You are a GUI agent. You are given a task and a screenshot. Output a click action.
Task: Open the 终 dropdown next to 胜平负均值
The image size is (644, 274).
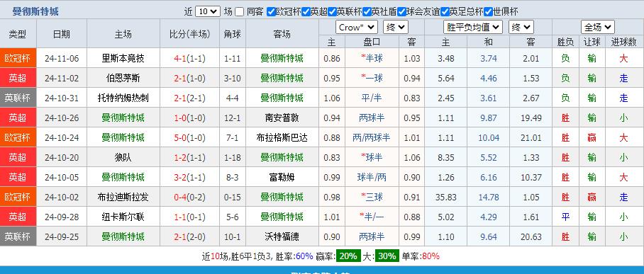coord(521,27)
